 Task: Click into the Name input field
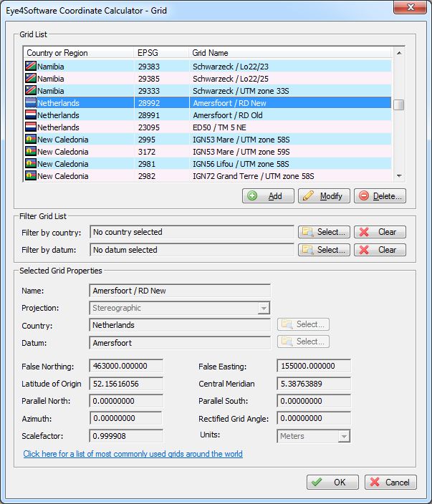[x=181, y=291]
